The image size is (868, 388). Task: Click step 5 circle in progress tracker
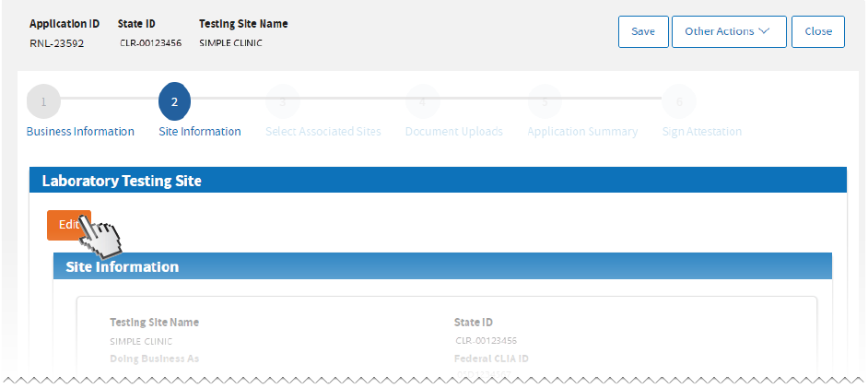click(545, 101)
